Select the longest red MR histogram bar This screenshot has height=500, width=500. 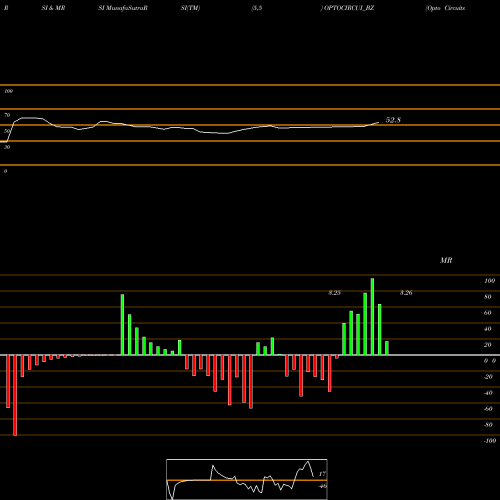pyautogui.click(x=15, y=395)
